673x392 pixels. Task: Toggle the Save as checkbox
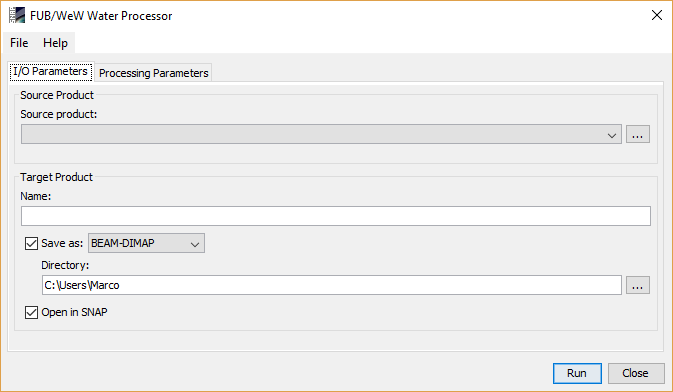(x=31, y=243)
